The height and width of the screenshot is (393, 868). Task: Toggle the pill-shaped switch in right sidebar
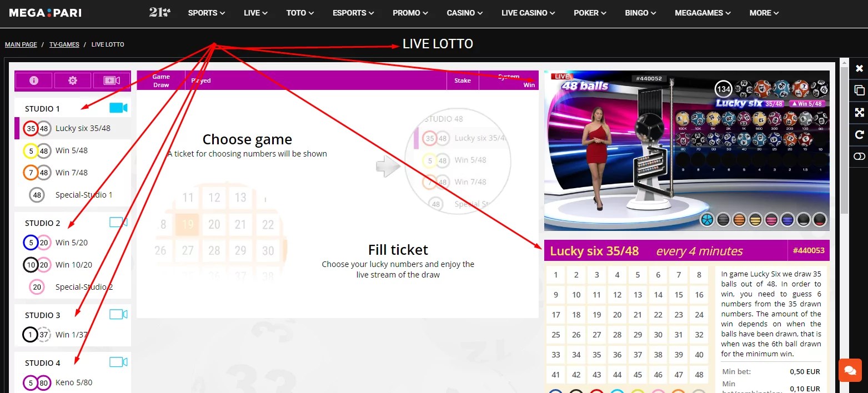(x=859, y=157)
